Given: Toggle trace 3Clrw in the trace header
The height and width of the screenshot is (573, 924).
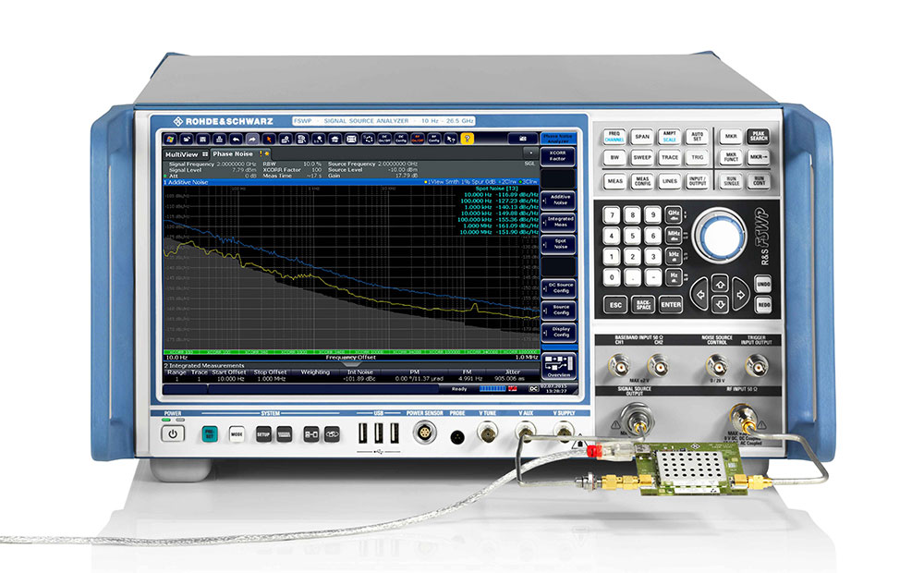Looking at the screenshot, I should (529, 184).
